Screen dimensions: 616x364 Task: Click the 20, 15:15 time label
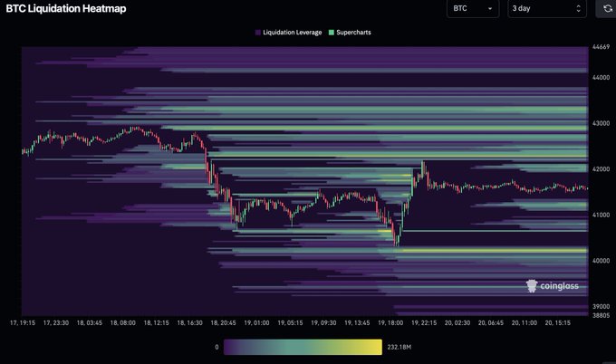pyautogui.click(x=557, y=322)
